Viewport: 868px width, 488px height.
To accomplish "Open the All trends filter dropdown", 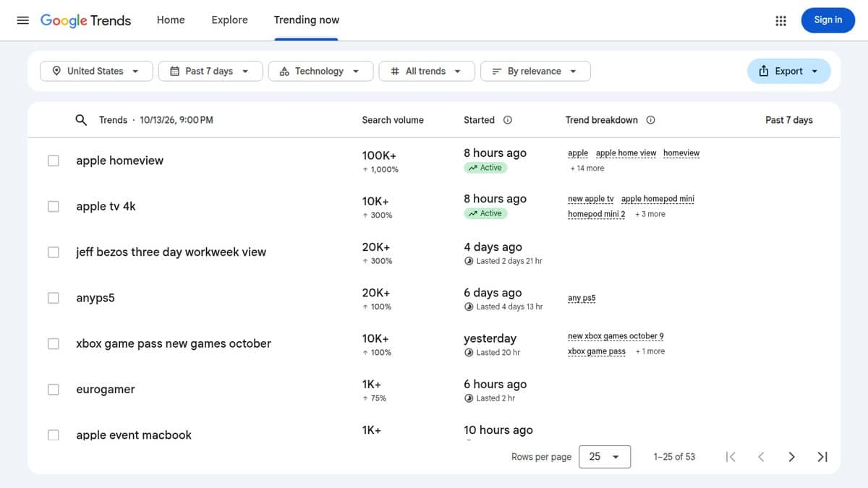I will point(427,71).
